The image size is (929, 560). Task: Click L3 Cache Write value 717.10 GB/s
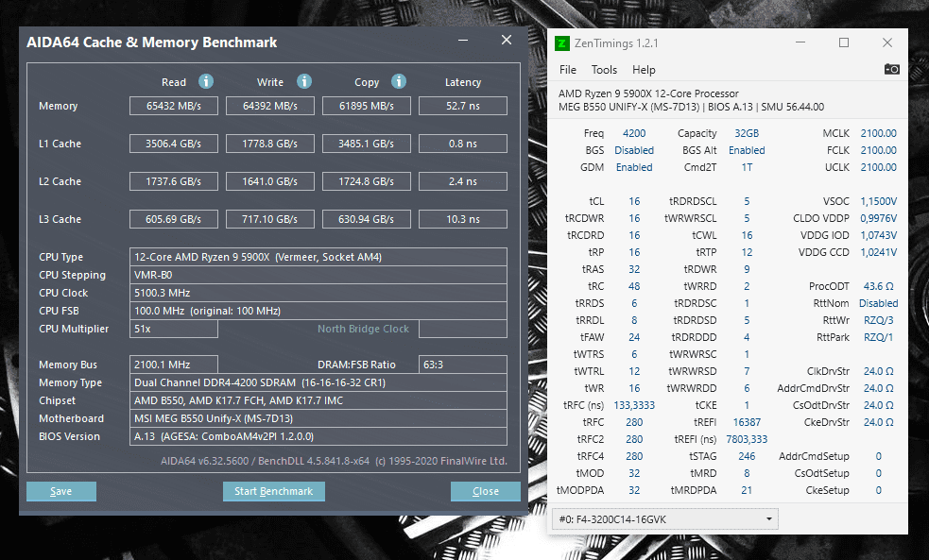[x=270, y=220]
